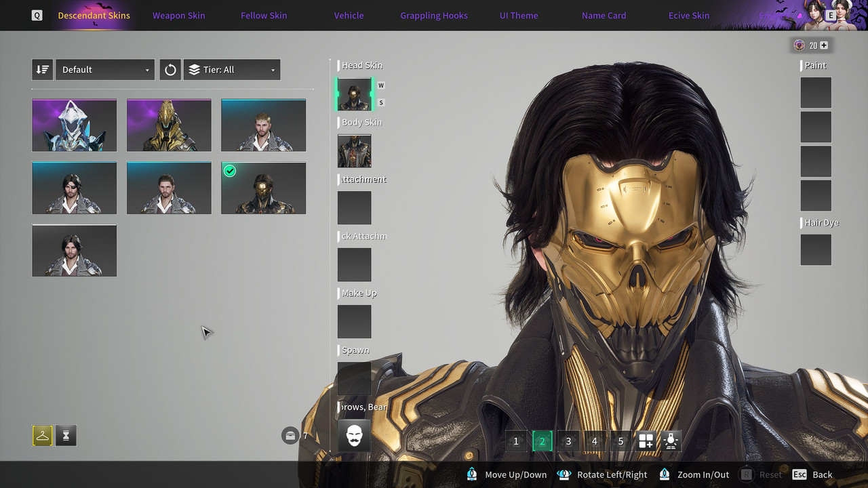Click the Hair Dye color slot
The width and height of the screenshot is (868, 488).
(x=816, y=249)
